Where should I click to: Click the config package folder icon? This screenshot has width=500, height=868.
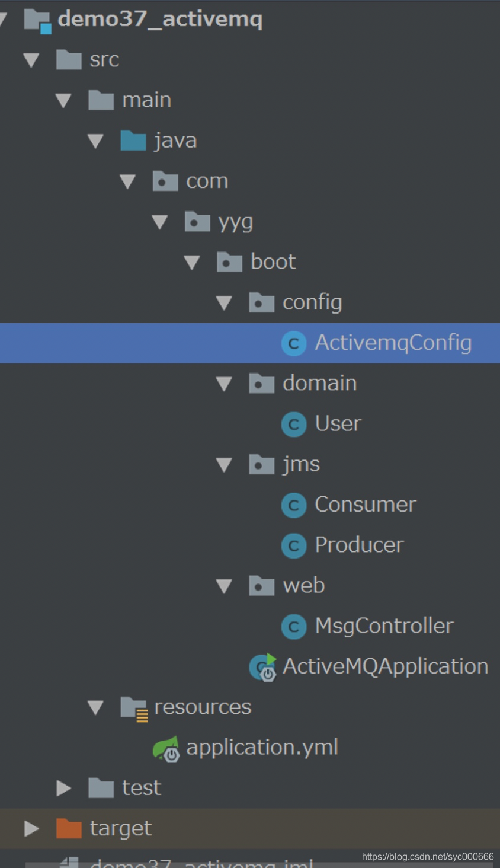coord(261,302)
